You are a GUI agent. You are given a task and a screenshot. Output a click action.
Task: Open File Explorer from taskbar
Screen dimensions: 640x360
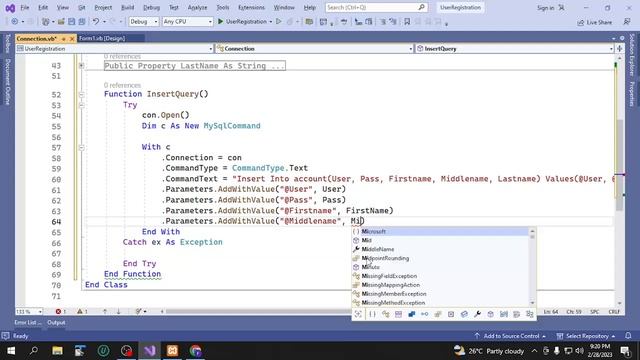click(57, 351)
